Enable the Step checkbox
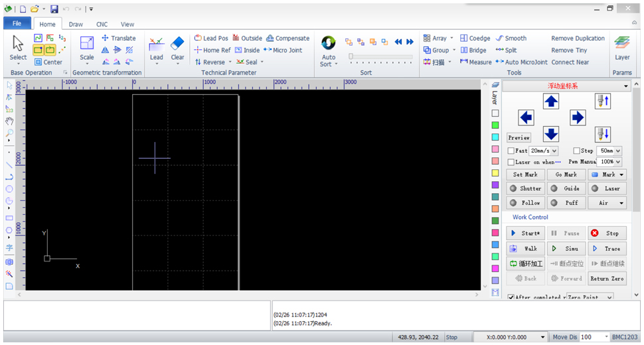The image size is (644, 345). tap(577, 151)
